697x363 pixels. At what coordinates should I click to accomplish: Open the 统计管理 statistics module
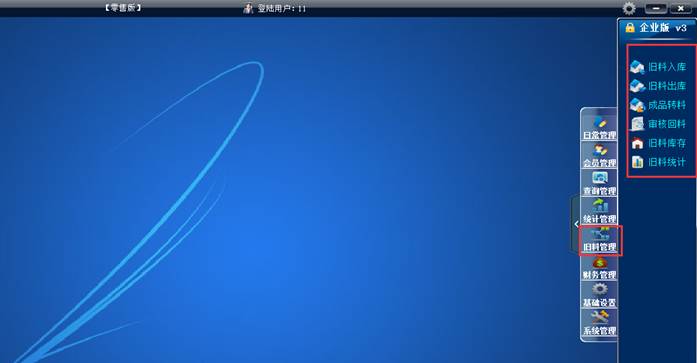click(x=599, y=211)
